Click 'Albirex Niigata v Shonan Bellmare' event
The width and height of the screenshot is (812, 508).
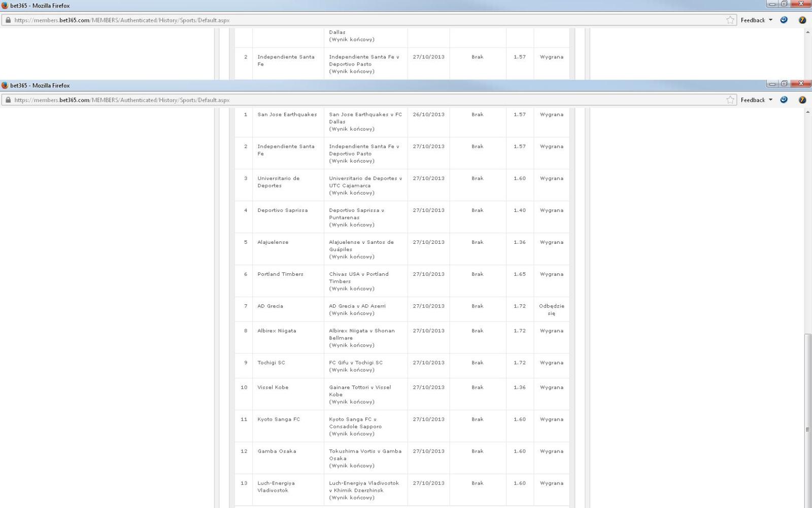pos(362,334)
